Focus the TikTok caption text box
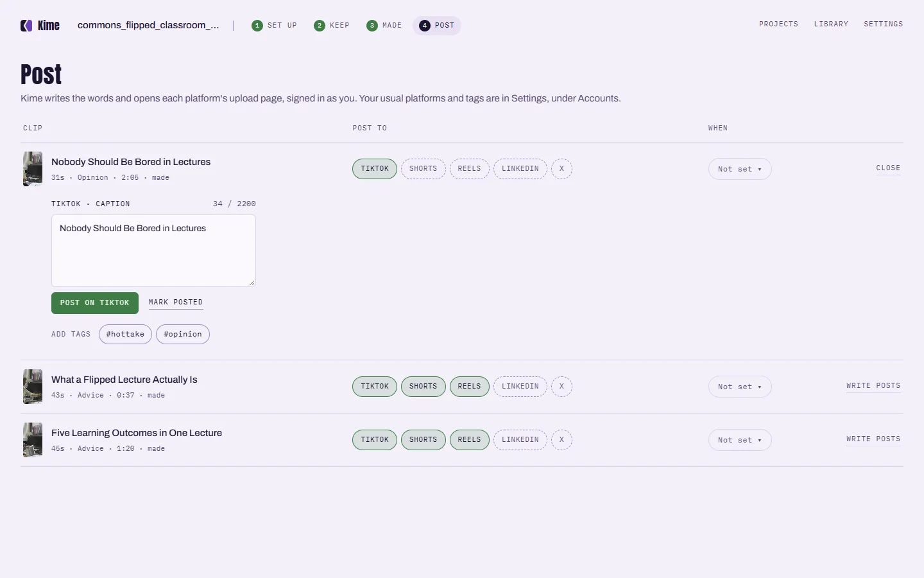This screenshot has height=578, width=924. [153, 250]
